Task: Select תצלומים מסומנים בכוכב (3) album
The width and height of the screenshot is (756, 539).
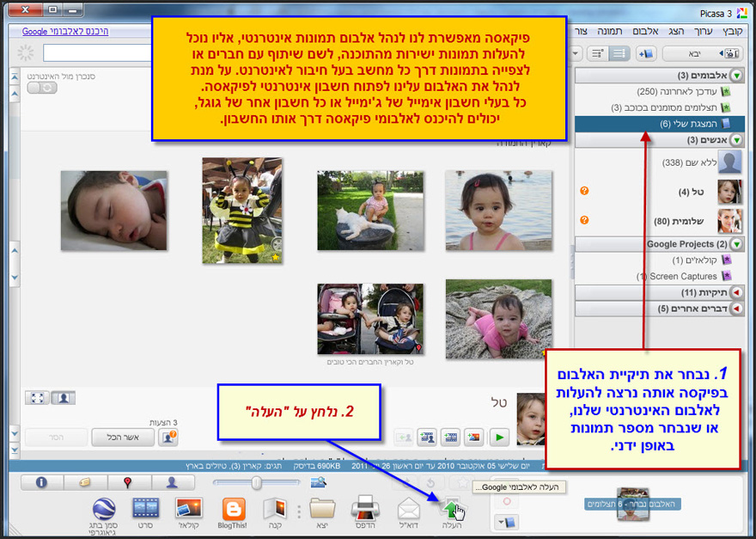Action: (660, 107)
